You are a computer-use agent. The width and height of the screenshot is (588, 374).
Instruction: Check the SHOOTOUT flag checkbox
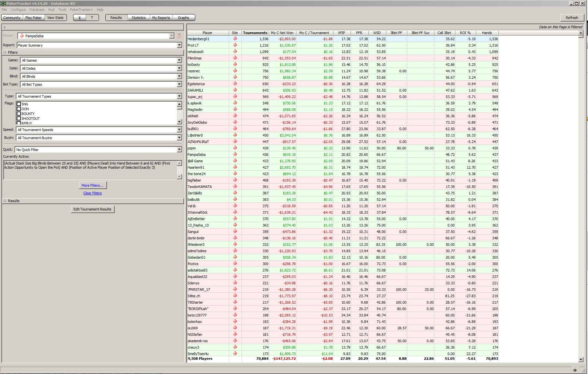(x=19, y=119)
